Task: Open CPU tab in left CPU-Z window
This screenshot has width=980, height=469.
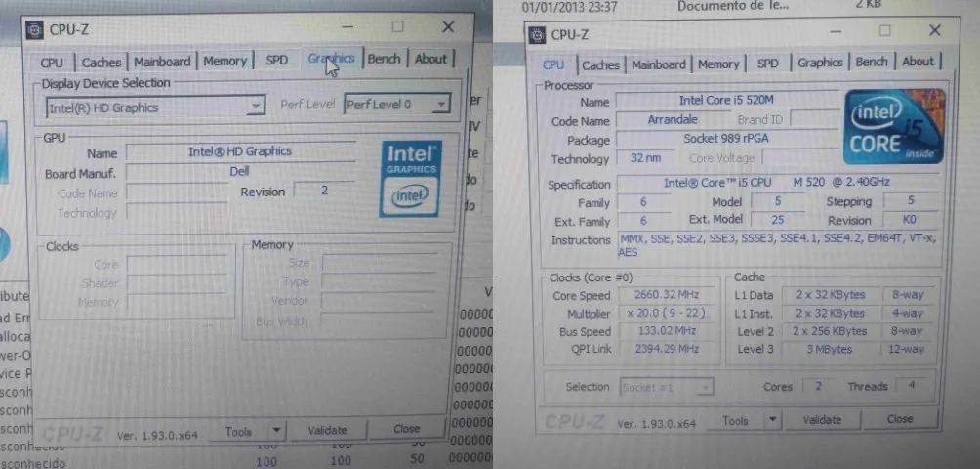Action: coord(52,63)
